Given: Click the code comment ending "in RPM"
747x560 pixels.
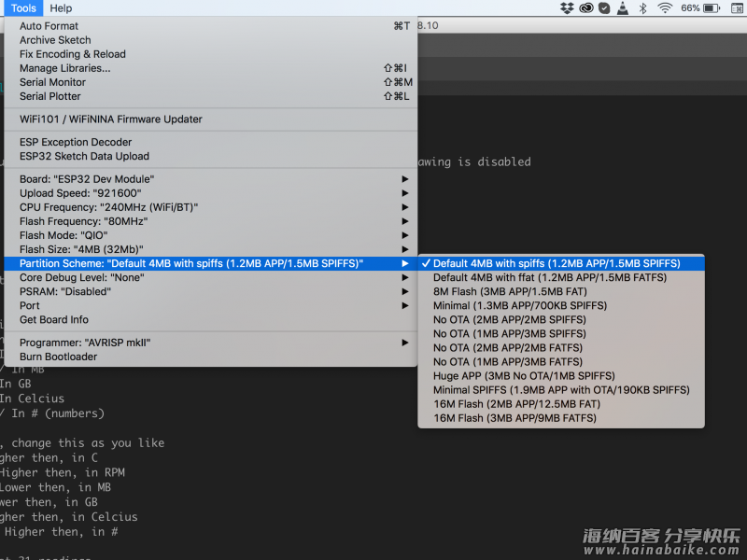Looking at the screenshot, I should point(63,473).
